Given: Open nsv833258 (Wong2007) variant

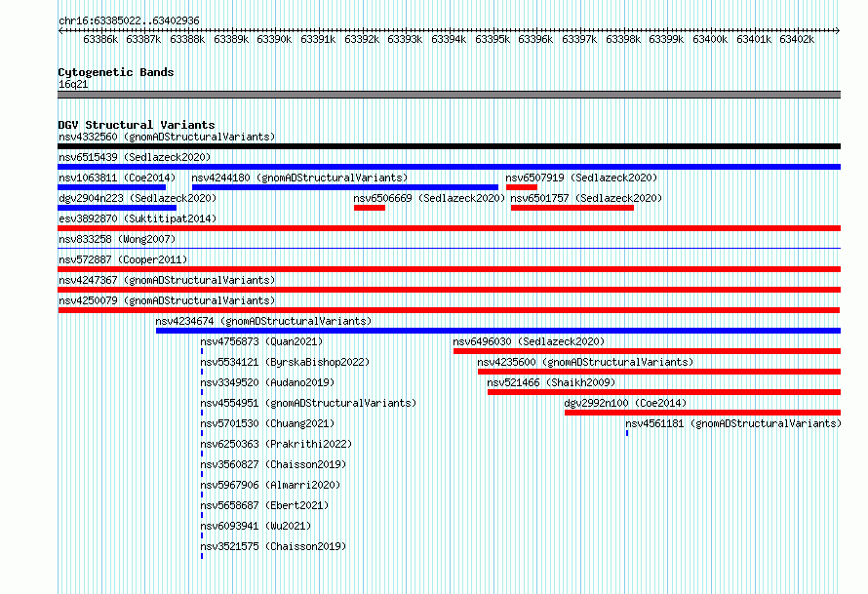Looking at the screenshot, I should (117, 239).
